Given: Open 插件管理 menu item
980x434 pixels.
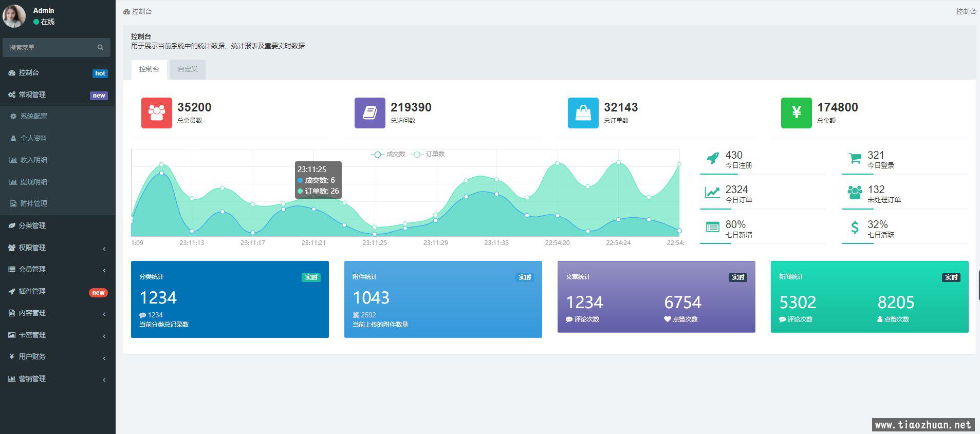Looking at the screenshot, I should point(58,291).
